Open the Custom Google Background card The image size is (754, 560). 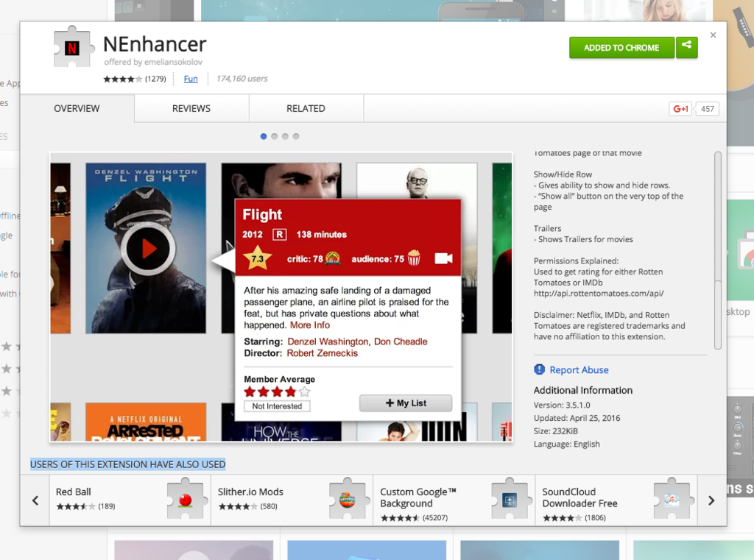point(454,500)
